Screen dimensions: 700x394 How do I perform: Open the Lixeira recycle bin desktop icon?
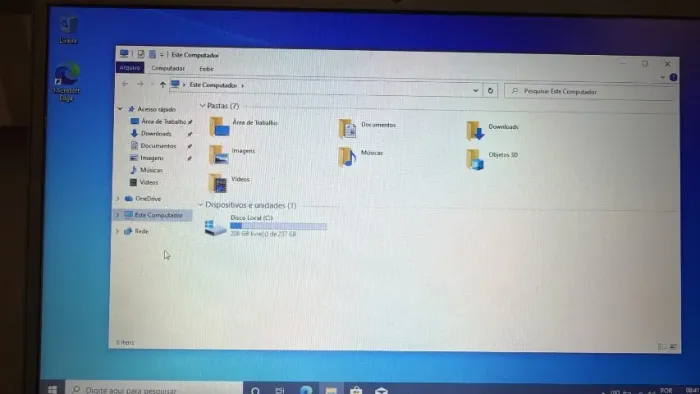coord(68,29)
